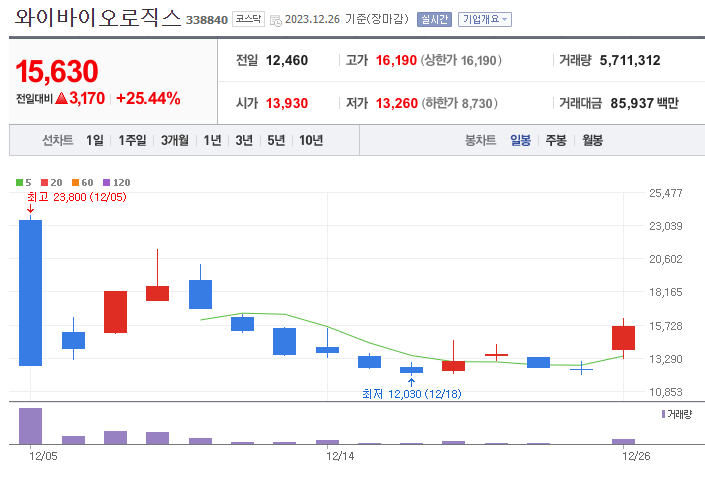Switch to the 3개월 line chart

175,140
